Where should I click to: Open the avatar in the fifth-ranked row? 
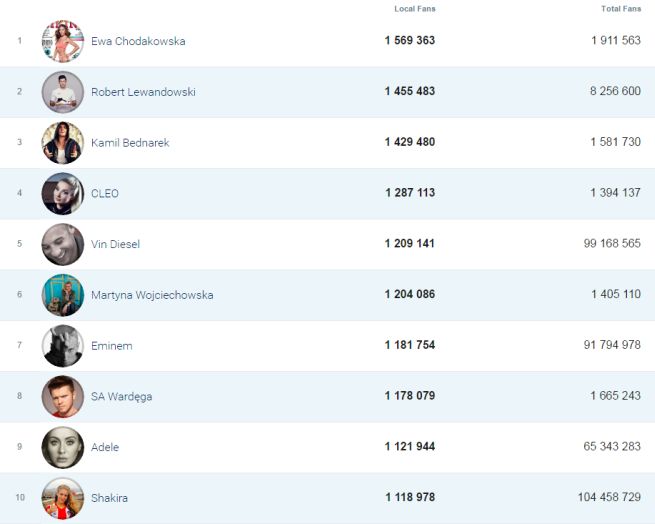62,244
